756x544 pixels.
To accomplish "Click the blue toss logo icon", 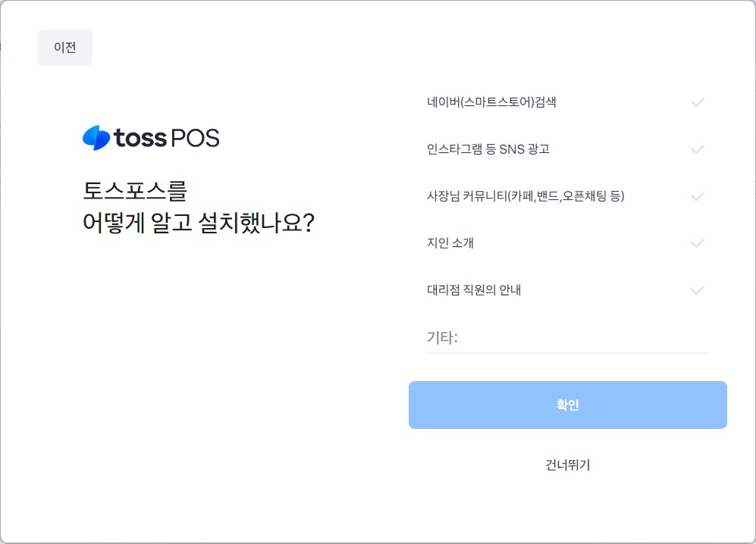I will pyautogui.click(x=96, y=137).
